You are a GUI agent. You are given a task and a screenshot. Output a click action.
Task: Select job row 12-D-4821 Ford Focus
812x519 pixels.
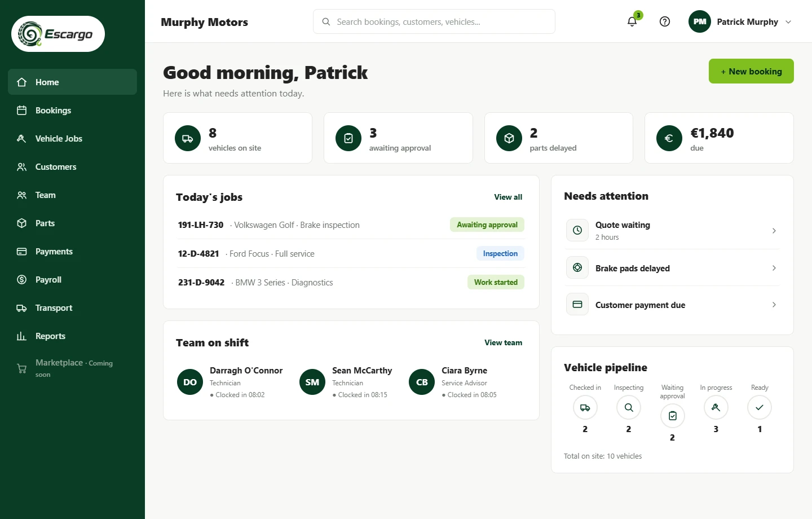pyautogui.click(x=351, y=253)
